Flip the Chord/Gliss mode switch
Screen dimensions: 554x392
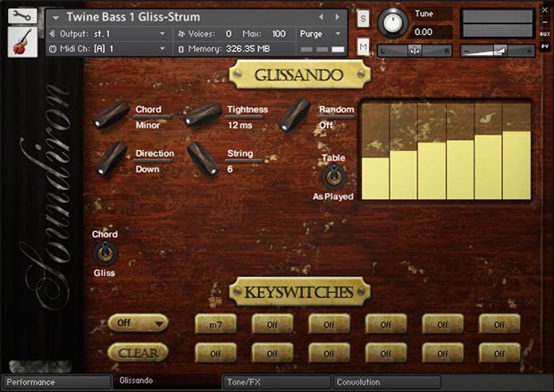pyautogui.click(x=105, y=254)
